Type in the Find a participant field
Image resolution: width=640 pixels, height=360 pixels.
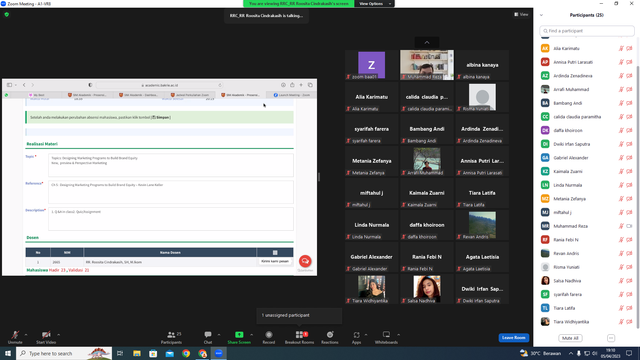587,31
